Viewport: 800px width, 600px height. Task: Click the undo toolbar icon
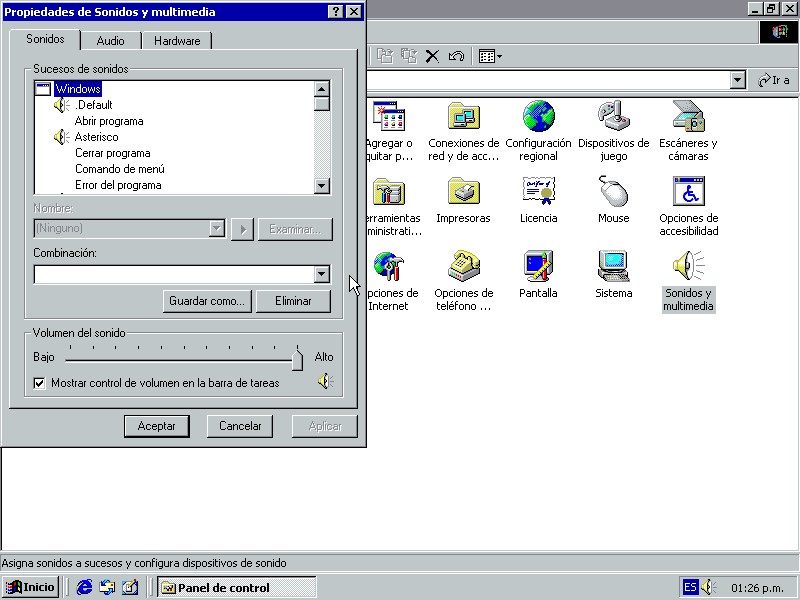[x=456, y=56]
